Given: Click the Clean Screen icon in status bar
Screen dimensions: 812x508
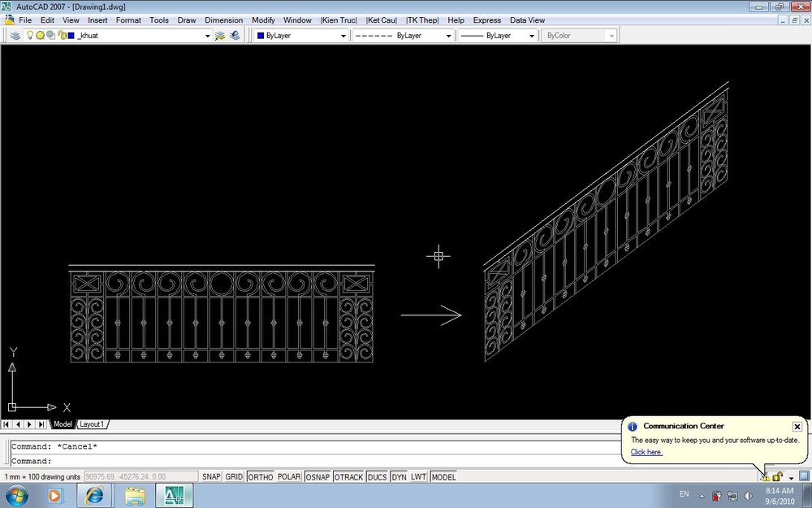Looking at the screenshot, I should click(804, 475).
